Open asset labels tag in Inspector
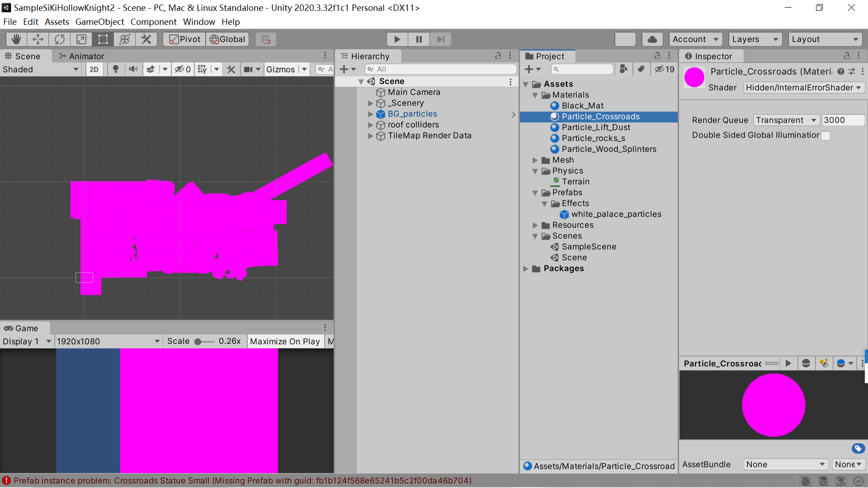868x488 pixels. click(858, 448)
